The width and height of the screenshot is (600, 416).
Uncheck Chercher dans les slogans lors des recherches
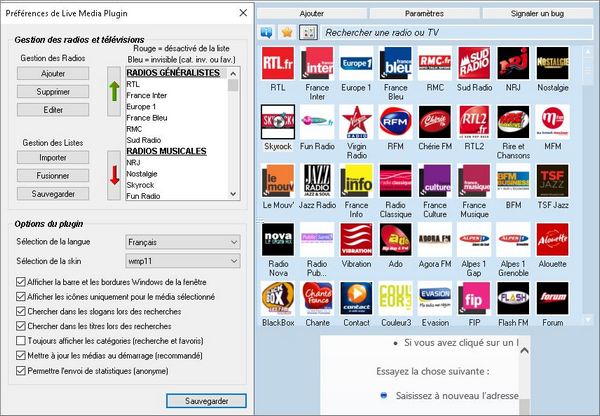click(x=21, y=312)
